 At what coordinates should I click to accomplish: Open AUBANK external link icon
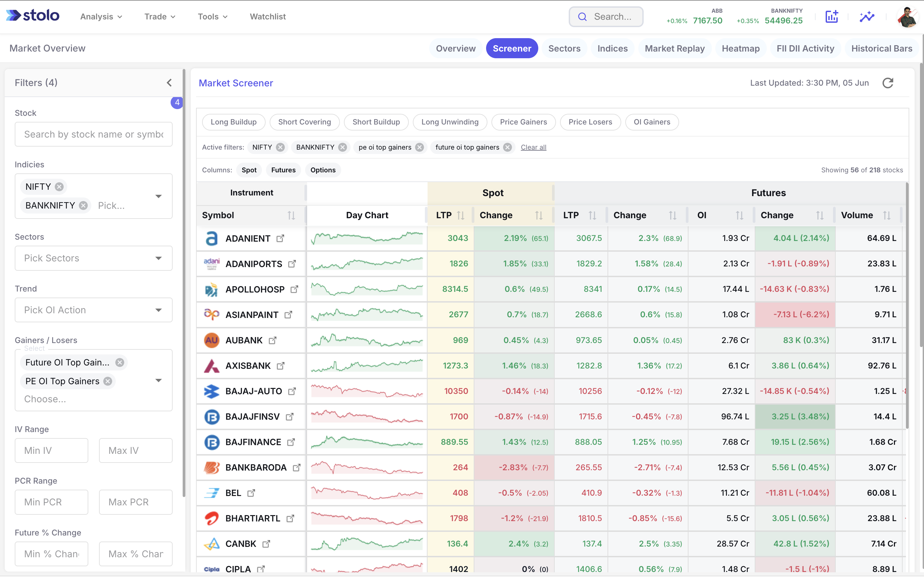[x=272, y=340]
